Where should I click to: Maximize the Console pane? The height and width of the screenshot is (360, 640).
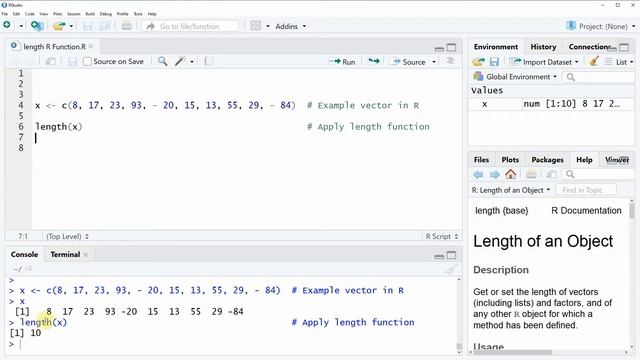pyautogui.click(x=451, y=255)
